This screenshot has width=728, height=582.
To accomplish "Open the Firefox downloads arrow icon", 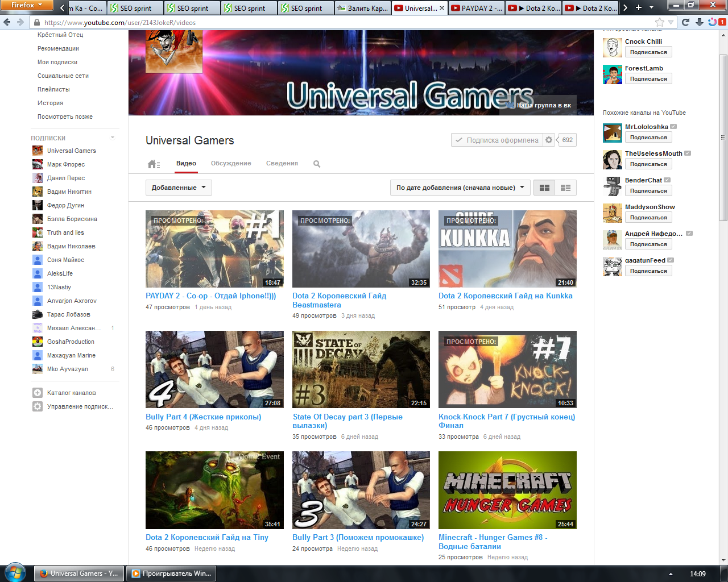I will tap(699, 22).
